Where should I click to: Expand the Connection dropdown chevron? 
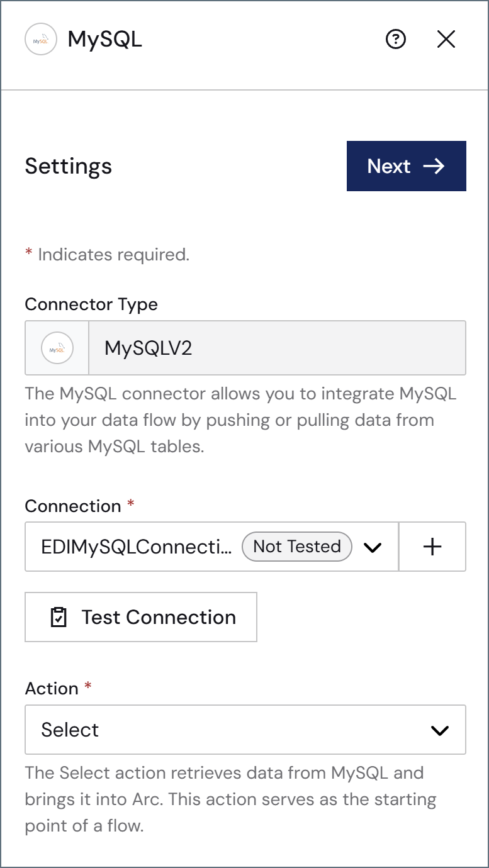(373, 547)
